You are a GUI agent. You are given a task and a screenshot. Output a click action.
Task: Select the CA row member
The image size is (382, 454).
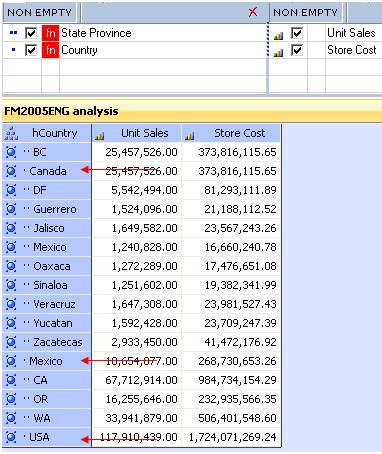pyautogui.click(x=40, y=380)
